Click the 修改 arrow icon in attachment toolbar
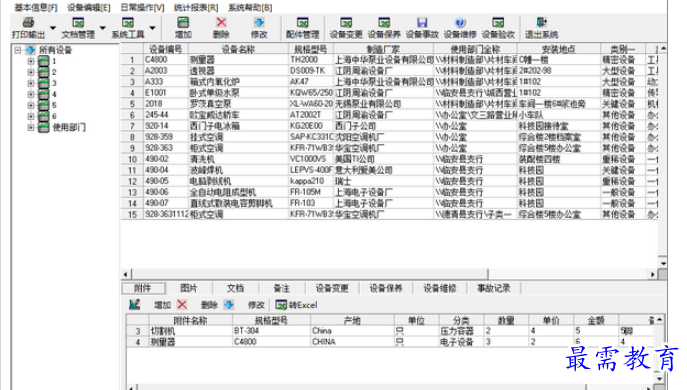 (229, 305)
